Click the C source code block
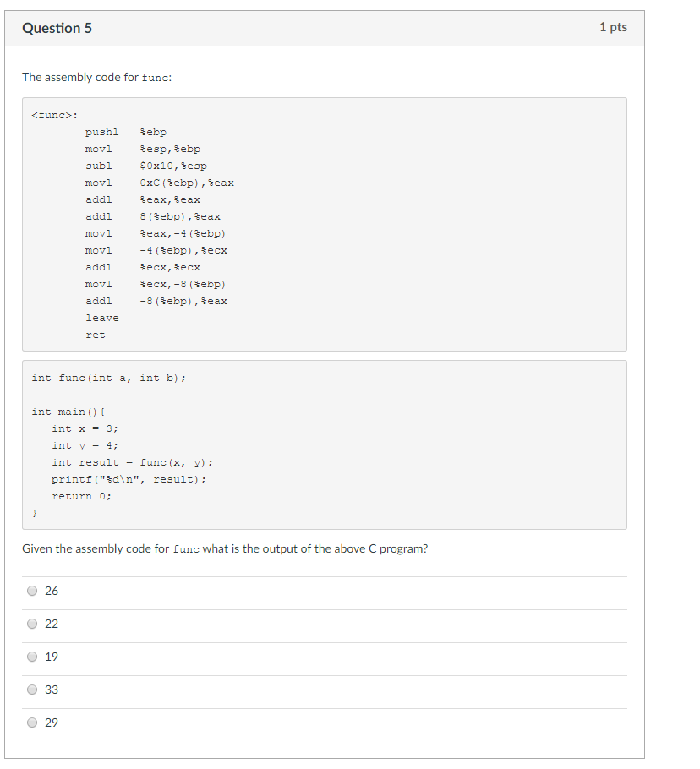The image size is (700, 769). coord(324,444)
